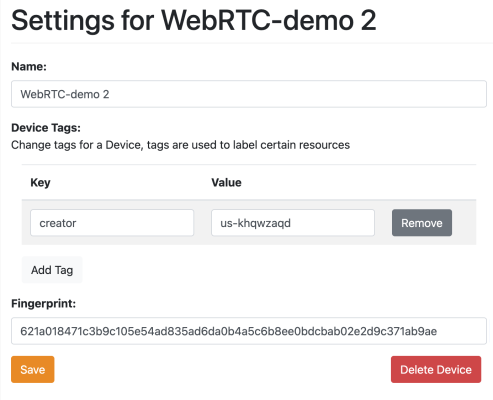This screenshot has height=400, width=493.
Task: Focus the tag key field with creator
Action: [x=112, y=223]
